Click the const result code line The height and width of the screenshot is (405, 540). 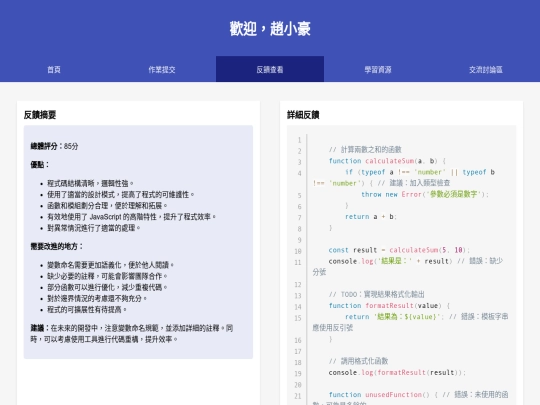click(399, 250)
